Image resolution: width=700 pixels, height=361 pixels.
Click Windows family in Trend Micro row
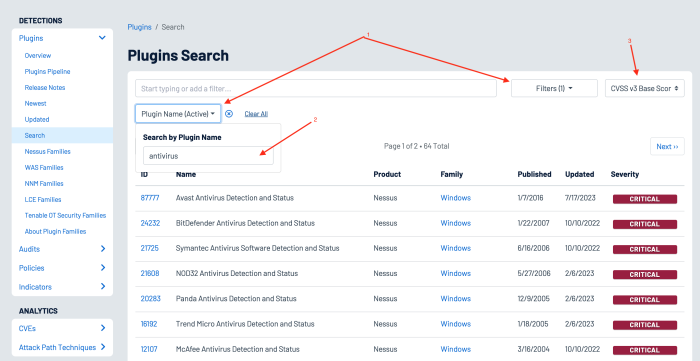pos(455,324)
